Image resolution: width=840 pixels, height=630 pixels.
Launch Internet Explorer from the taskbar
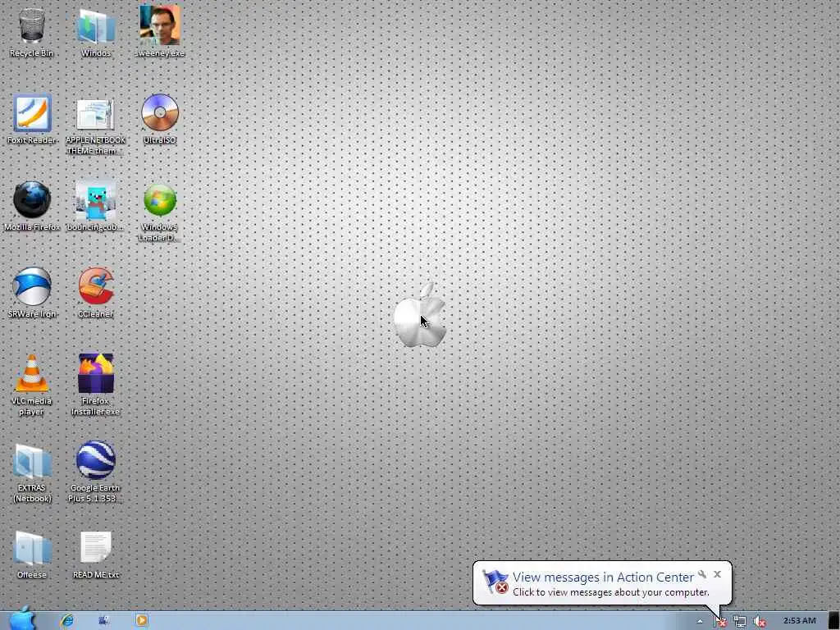pos(66,620)
